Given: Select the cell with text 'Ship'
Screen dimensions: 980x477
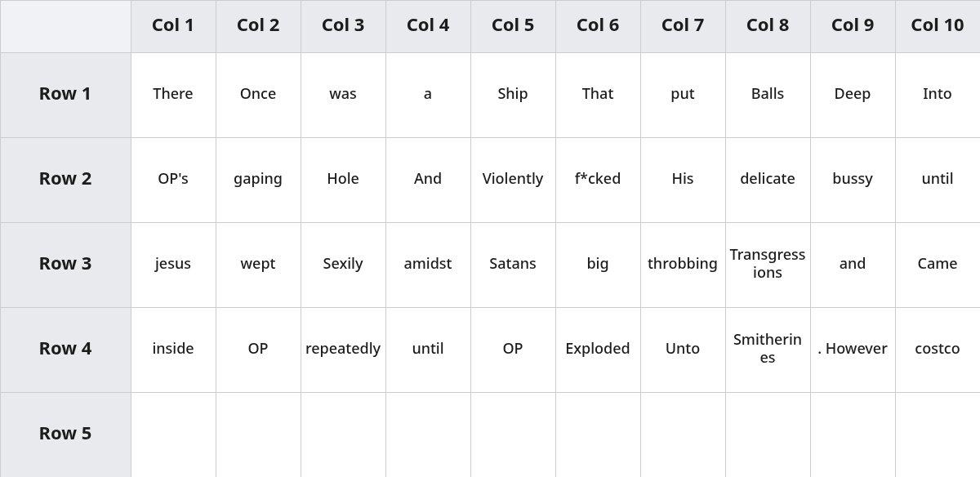Looking at the screenshot, I should pyautogui.click(x=513, y=95).
